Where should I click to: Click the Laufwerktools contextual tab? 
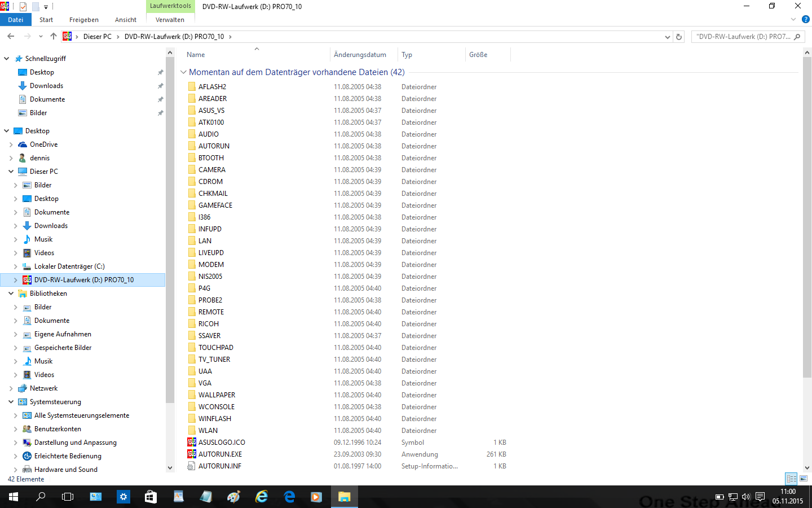pos(170,6)
